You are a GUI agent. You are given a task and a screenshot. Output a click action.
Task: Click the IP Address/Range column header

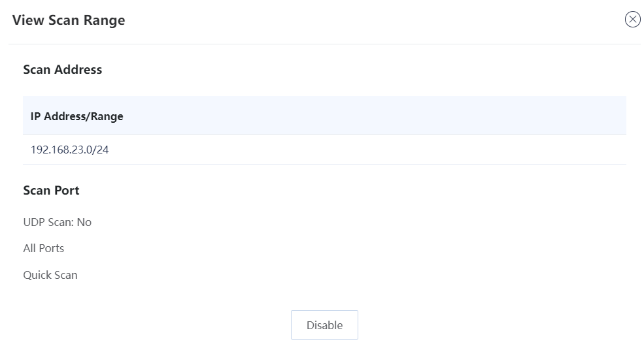(x=76, y=116)
